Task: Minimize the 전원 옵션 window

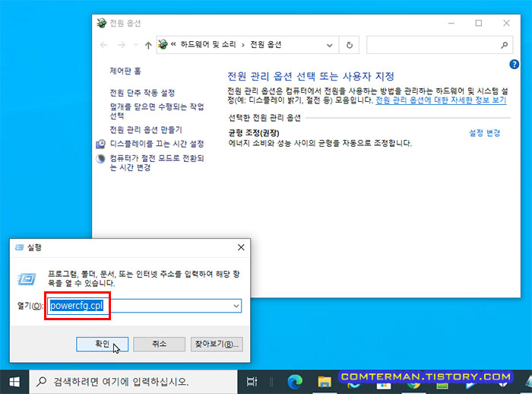Action: pos(451,23)
